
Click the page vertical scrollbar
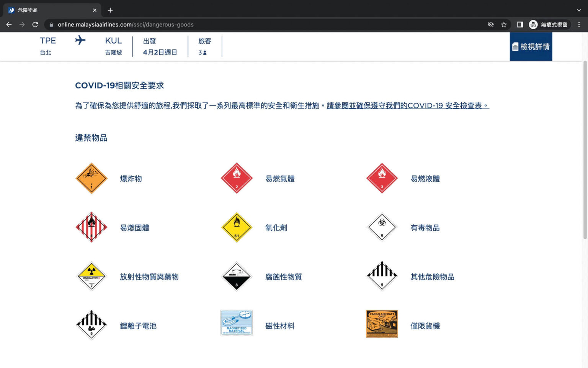[585, 150]
